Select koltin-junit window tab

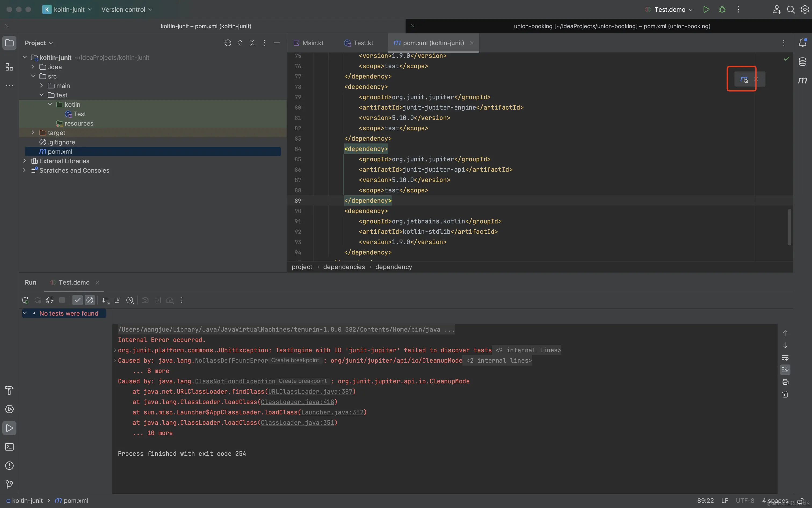[x=206, y=26]
